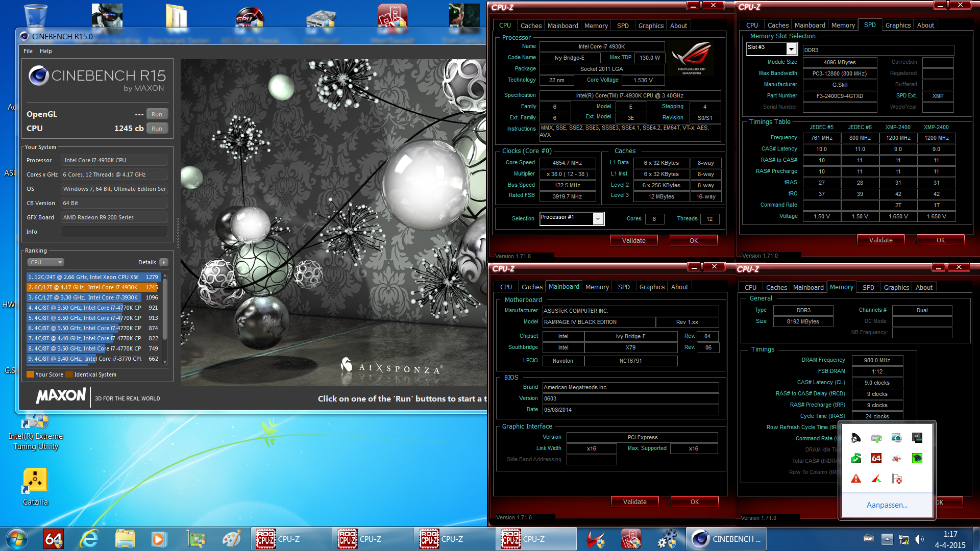The width and height of the screenshot is (980, 551).
Task: Click the Core Speed value 4654.7 MHz
Action: 567,163
